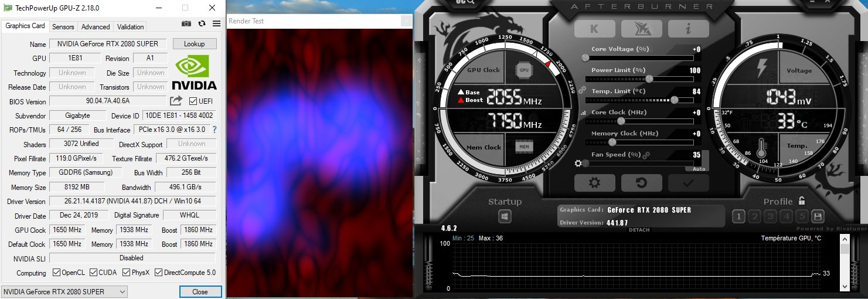868x299 pixels.
Task: Adjust the Core Voltage slider
Action: pos(639,57)
